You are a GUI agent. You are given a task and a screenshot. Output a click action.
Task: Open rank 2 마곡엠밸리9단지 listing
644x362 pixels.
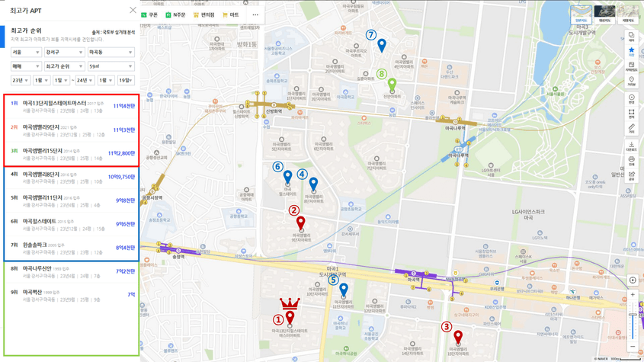click(72, 130)
